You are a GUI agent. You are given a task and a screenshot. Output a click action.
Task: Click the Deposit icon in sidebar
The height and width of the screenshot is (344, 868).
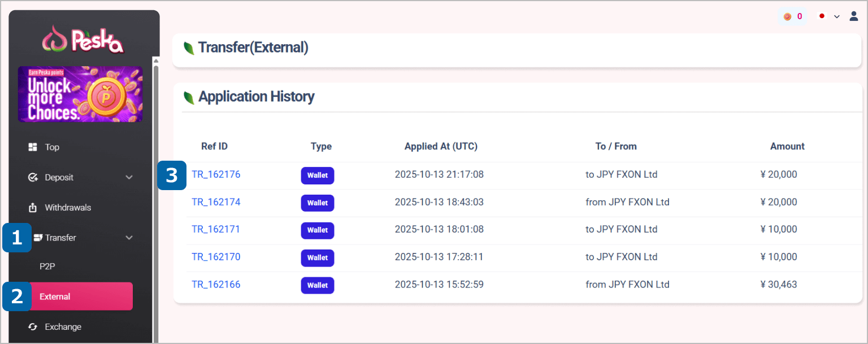tap(33, 178)
